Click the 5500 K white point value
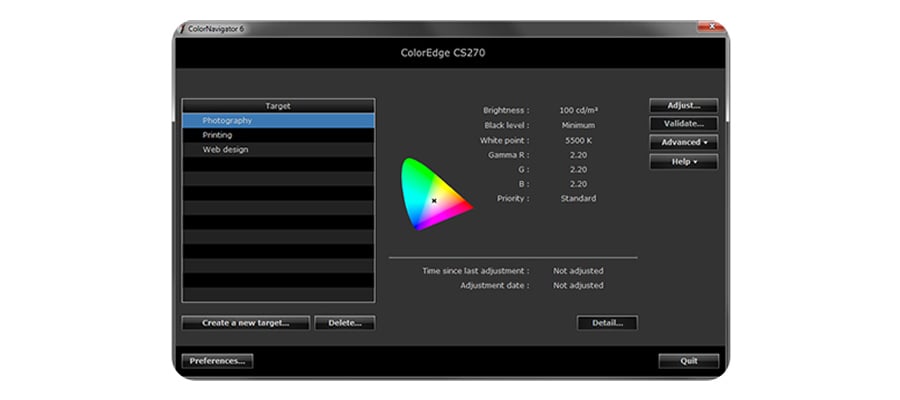The image size is (900, 400). [x=579, y=140]
